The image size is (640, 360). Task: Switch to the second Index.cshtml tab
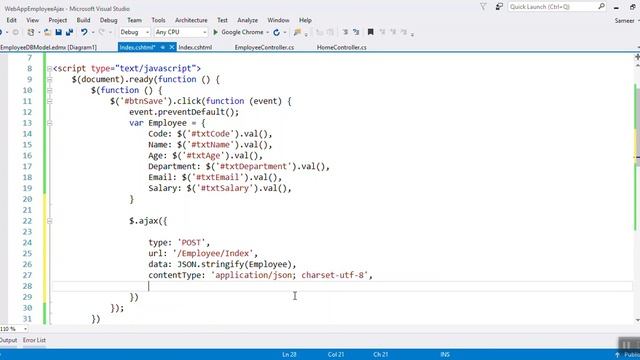click(x=195, y=47)
